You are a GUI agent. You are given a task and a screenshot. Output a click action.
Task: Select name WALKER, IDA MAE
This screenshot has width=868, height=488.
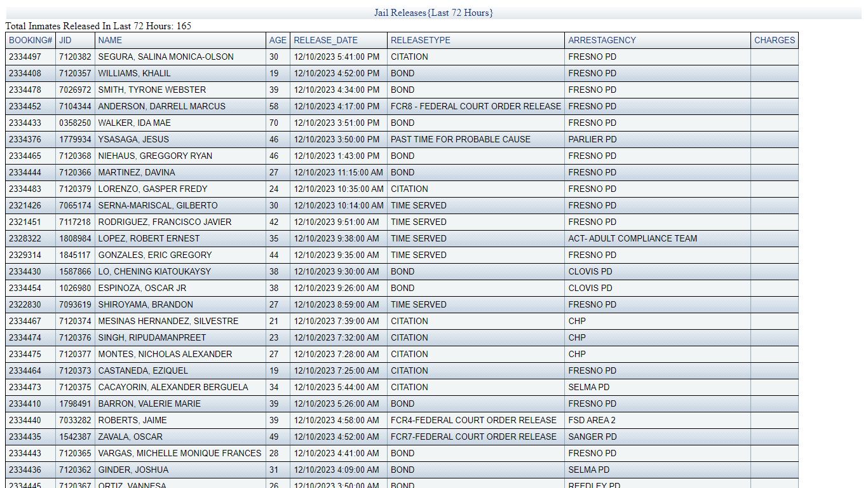click(134, 123)
